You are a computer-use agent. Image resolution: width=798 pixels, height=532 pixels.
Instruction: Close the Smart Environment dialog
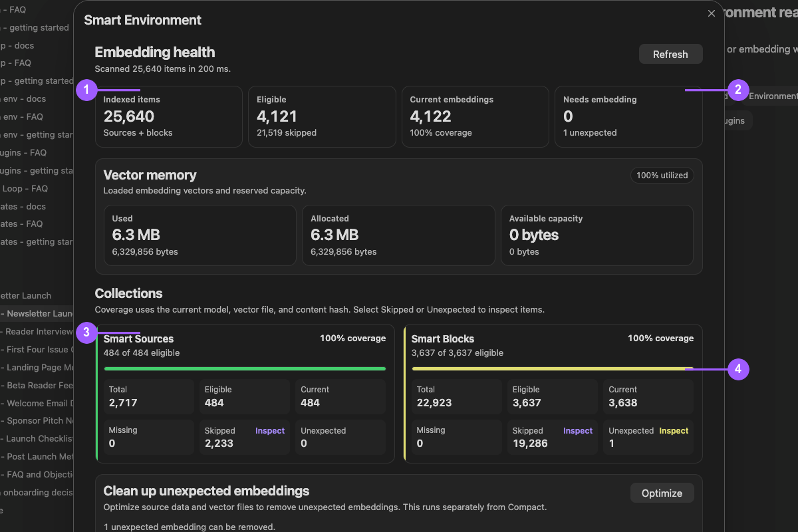coord(712,13)
